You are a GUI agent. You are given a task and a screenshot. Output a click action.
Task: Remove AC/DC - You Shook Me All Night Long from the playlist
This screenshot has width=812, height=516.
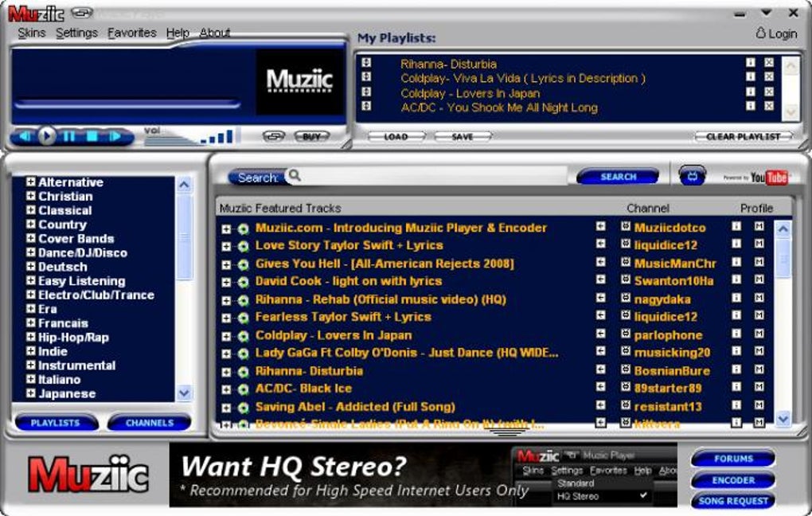(x=769, y=106)
